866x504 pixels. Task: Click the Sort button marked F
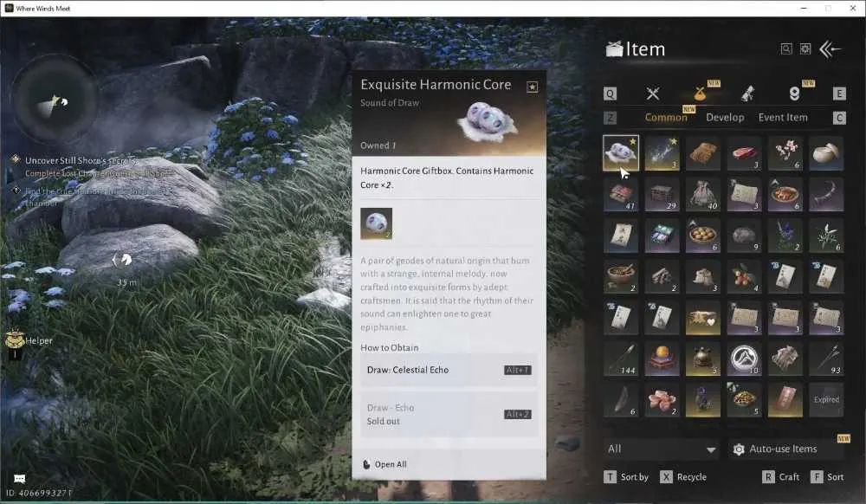(827, 477)
